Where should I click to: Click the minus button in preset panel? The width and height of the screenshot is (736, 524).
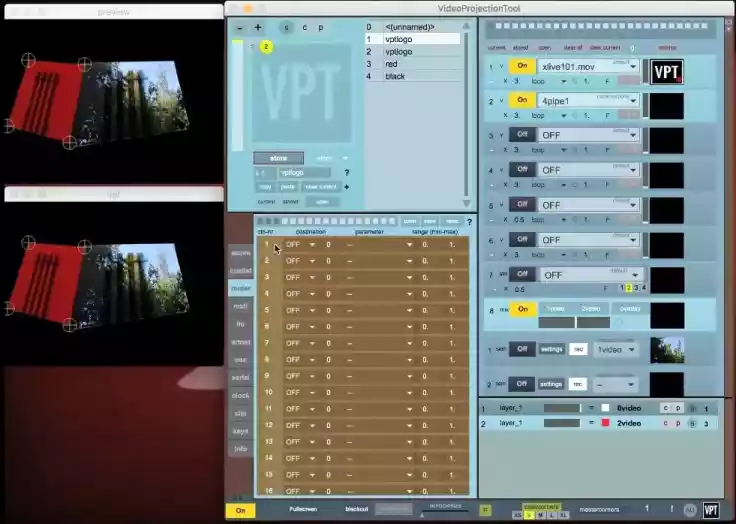[240, 28]
